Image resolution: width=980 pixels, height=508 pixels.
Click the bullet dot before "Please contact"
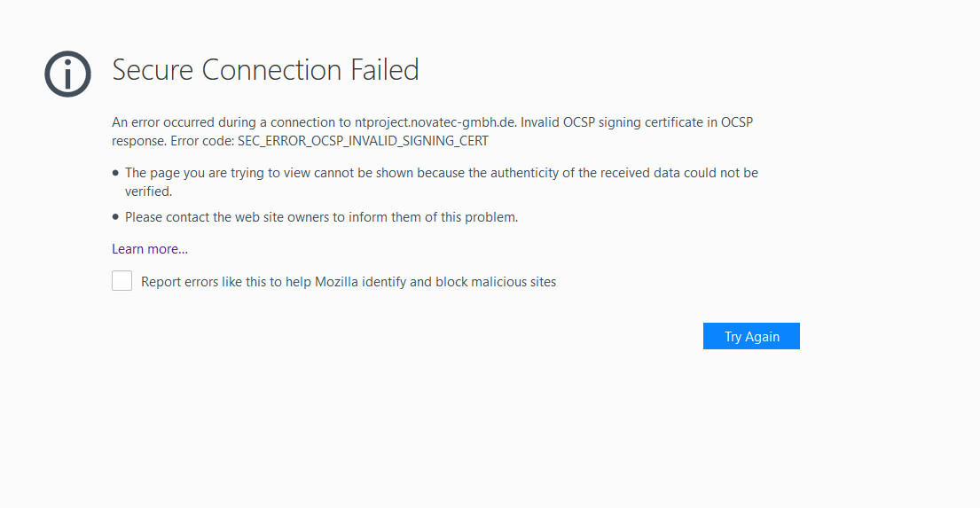point(115,216)
